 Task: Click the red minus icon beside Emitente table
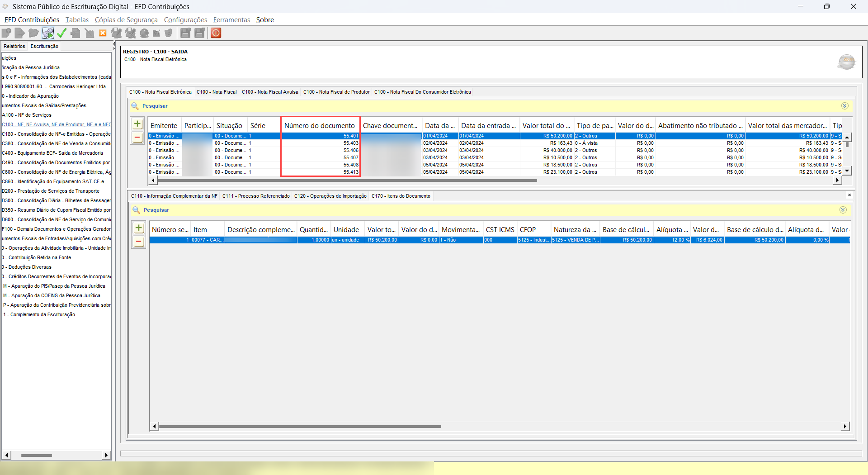pyautogui.click(x=137, y=138)
